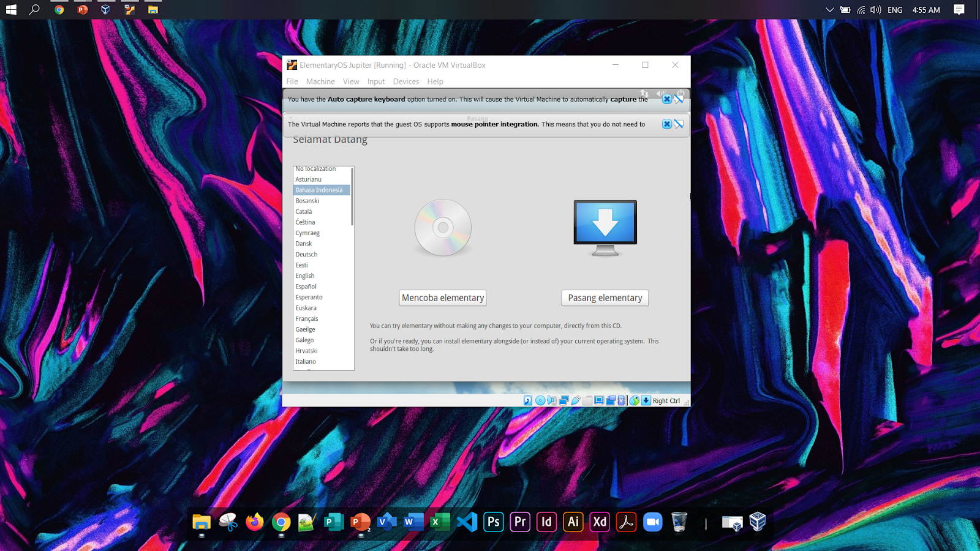Click the display settings status icon
Viewport: 980px width, 551px height.
[x=599, y=400]
